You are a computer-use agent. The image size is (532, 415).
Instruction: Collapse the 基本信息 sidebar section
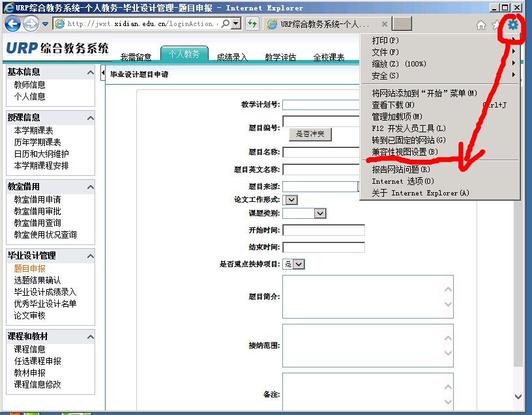(90, 72)
